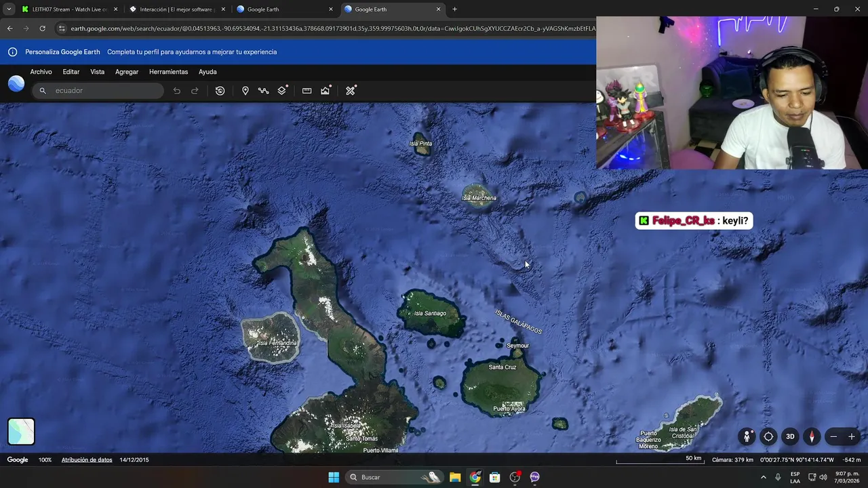
Task: Reload the current page
Action: [x=42, y=28]
